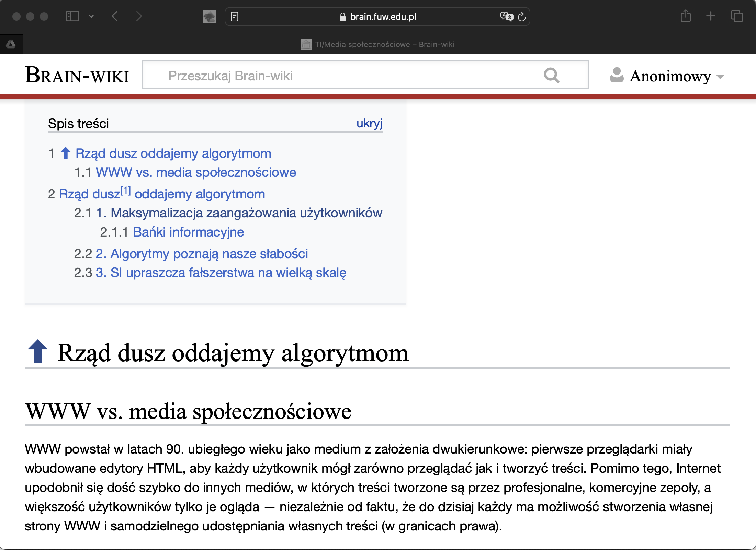Open the Share icon in toolbar
This screenshot has height=550, width=756.
tap(686, 16)
